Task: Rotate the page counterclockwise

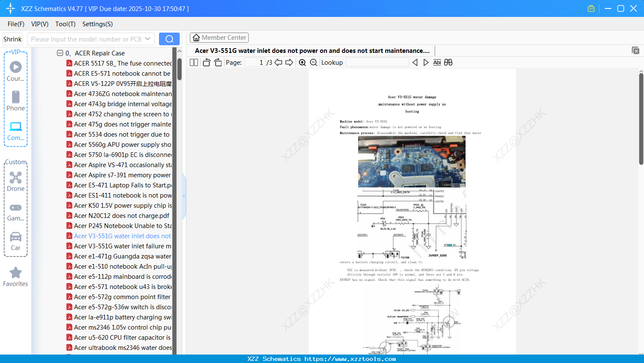Action: pyautogui.click(x=206, y=63)
